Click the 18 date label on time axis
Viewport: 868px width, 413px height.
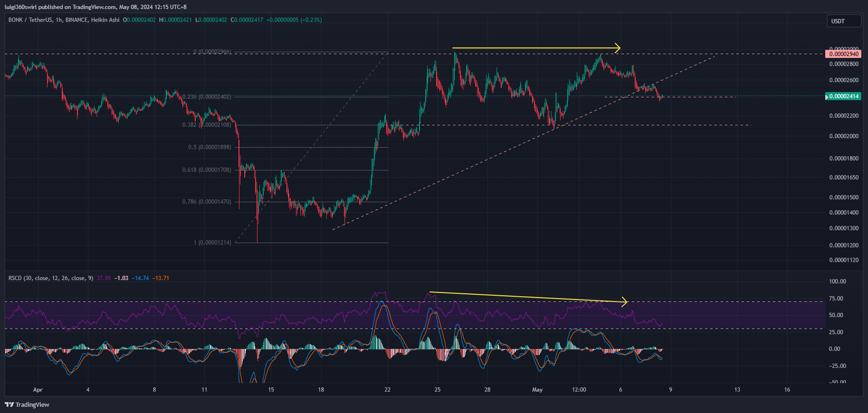tap(321, 390)
